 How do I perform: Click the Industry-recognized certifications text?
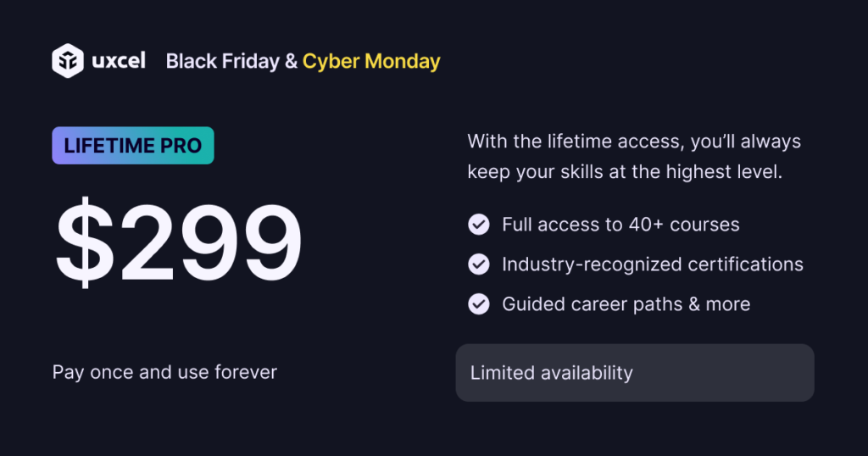tap(652, 264)
